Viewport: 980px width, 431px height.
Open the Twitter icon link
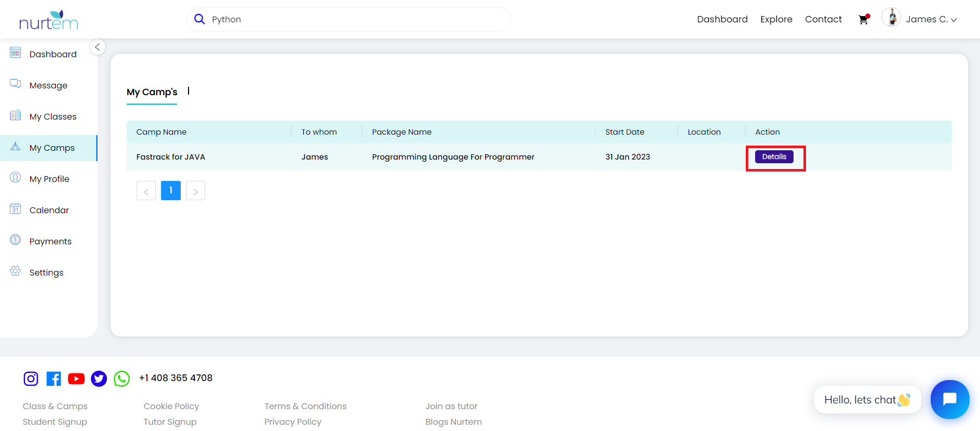[99, 378]
